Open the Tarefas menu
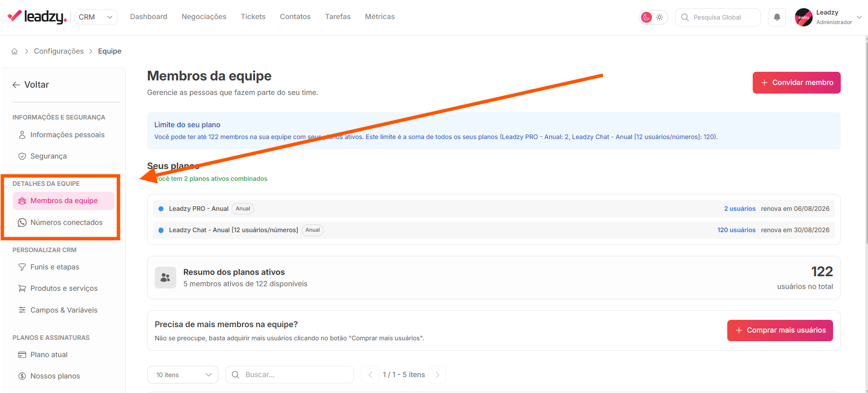868x393 pixels. click(x=338, y=17)
